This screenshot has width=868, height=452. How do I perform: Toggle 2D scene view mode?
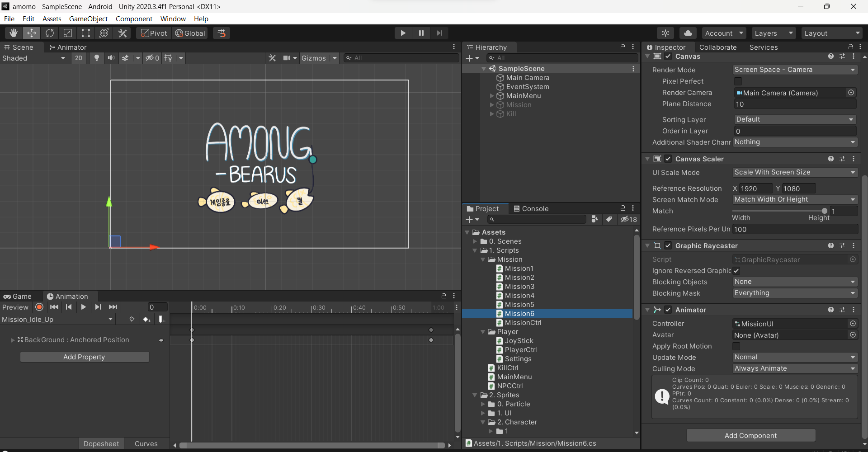click(x=79, y=58)
